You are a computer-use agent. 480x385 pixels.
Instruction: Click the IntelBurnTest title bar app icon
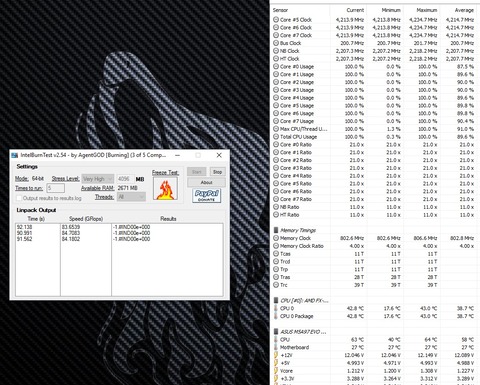(14, 155)
